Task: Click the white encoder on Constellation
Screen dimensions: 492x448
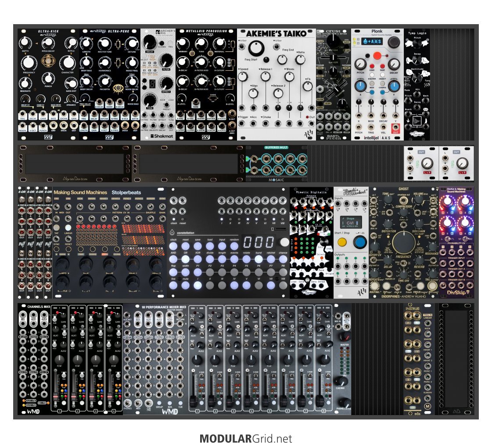Action: (284, 242)
